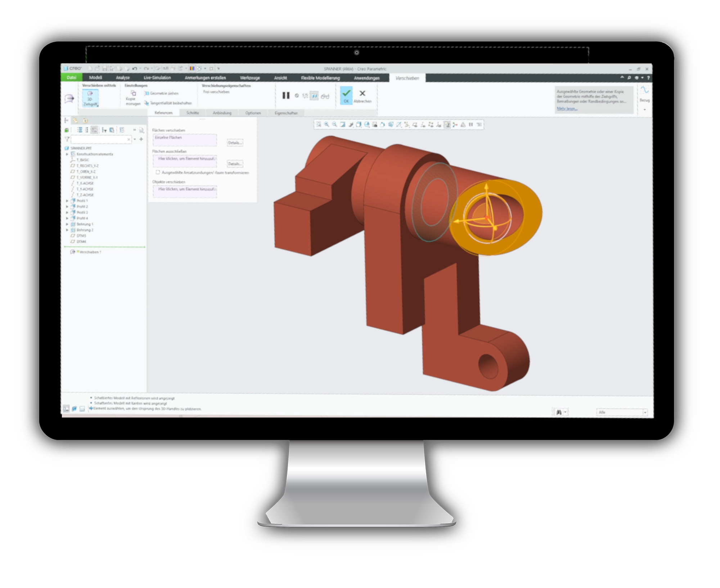The height and width of the screenshot is (588, 720).
Task: Click the saved orientations box icon
Action: [359, 125]
